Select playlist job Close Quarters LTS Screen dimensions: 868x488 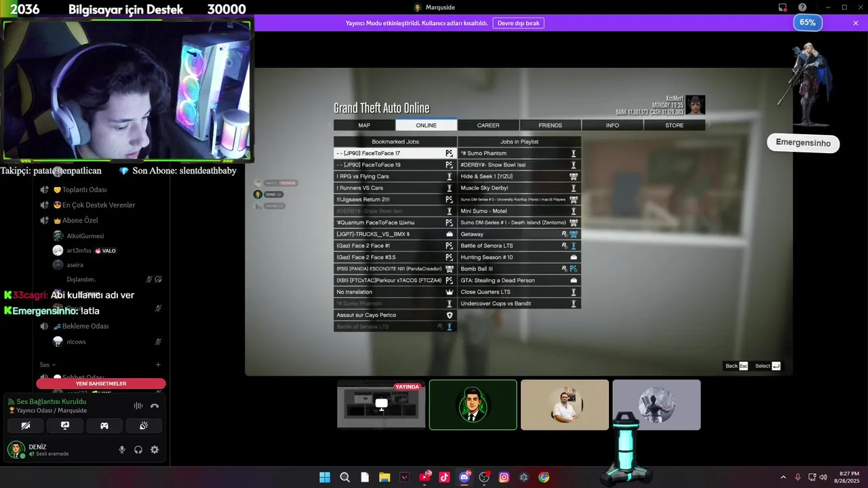pos(519,292)
